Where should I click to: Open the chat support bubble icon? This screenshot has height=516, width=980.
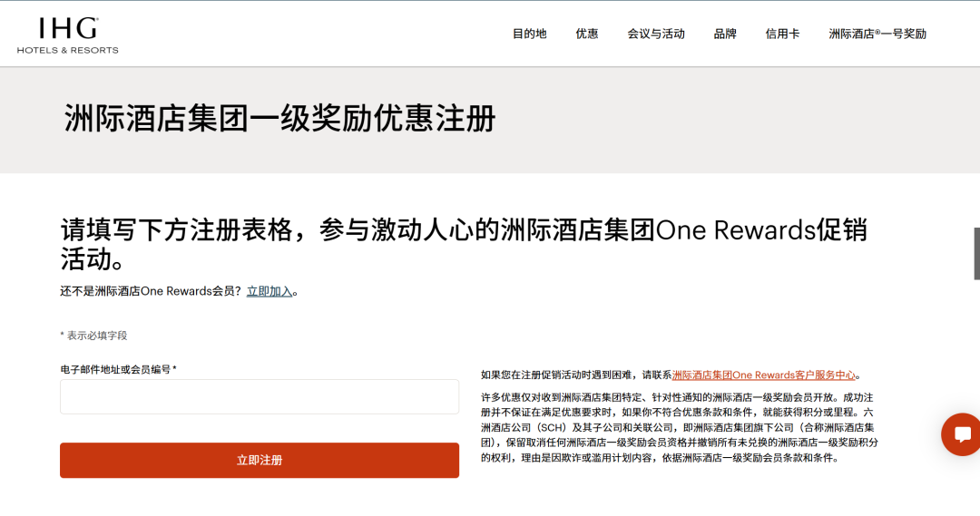(961, 434)
